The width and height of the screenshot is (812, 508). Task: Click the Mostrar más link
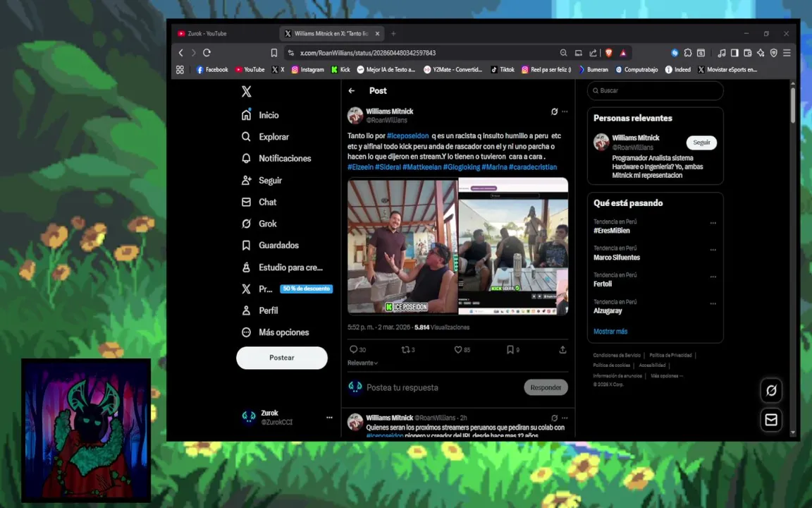click(x=610, y=331)
